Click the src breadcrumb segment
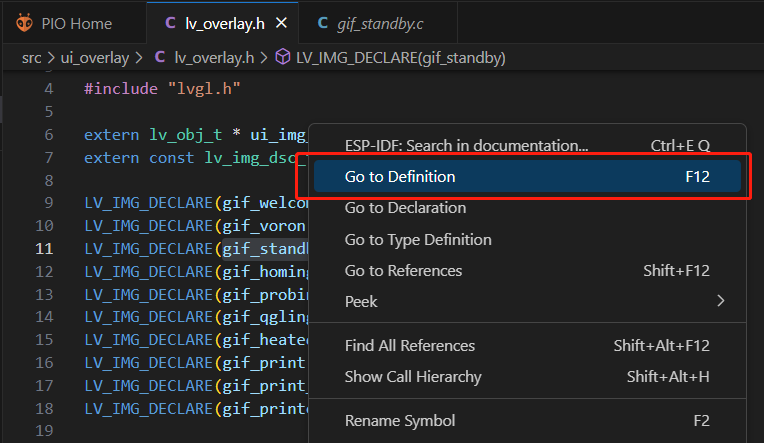 31,58
